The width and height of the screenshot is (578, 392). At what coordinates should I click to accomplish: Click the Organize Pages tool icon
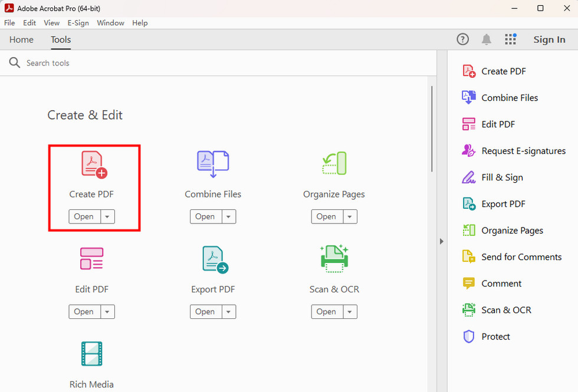click(x=334, y=163)
